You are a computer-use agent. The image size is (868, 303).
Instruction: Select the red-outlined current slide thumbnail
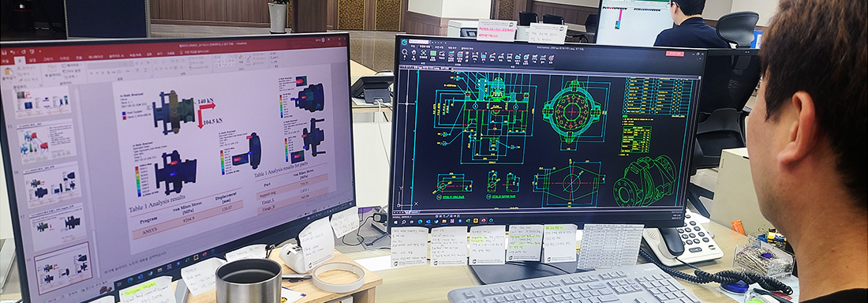click(62, 267)
